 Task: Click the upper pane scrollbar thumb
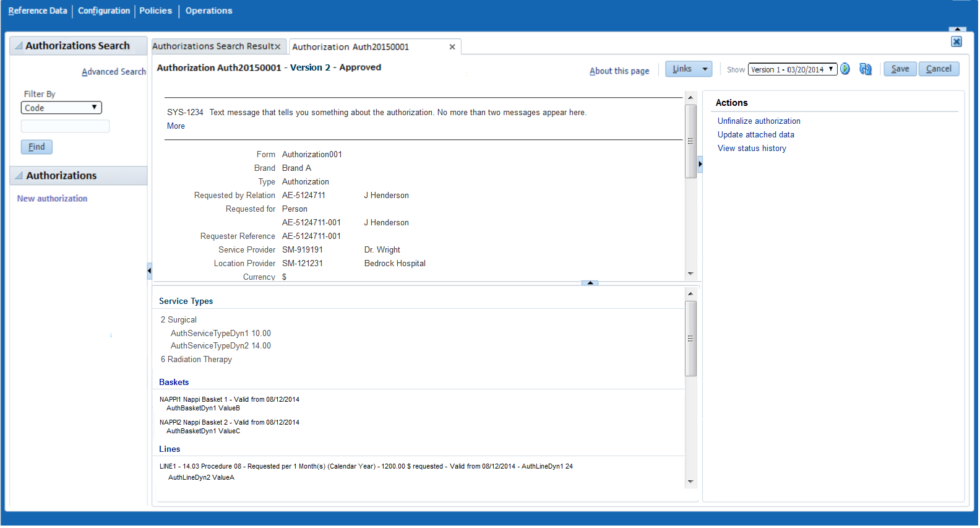click(x=690, y=141)
